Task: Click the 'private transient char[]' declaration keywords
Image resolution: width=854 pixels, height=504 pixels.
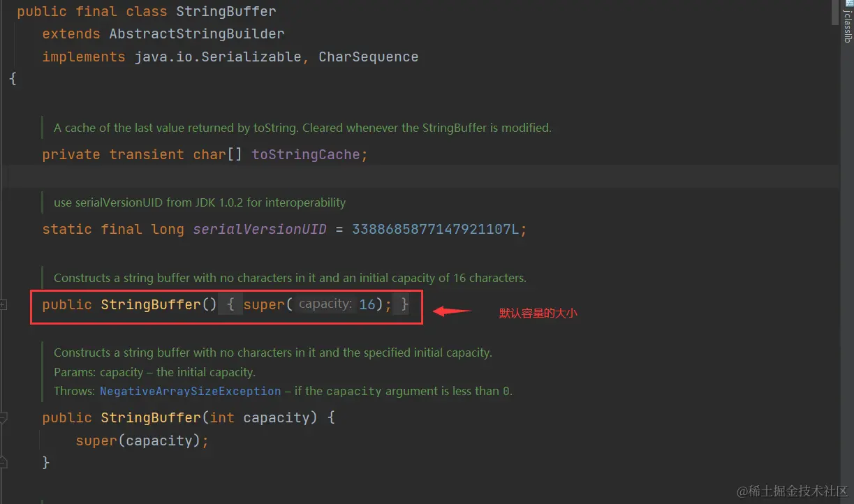Action: (142, 155)
